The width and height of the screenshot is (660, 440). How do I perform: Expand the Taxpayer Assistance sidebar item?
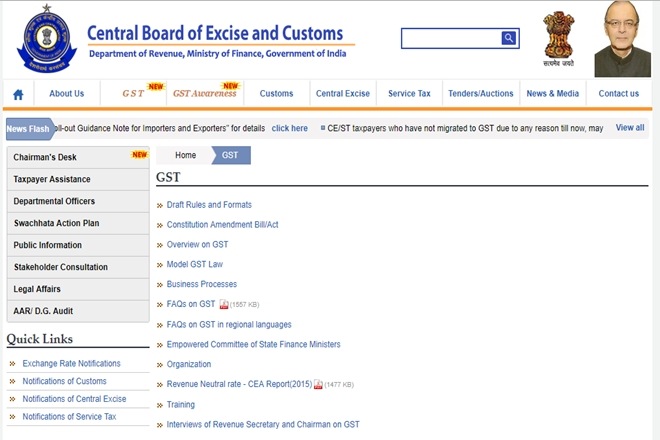click(52, 179)
